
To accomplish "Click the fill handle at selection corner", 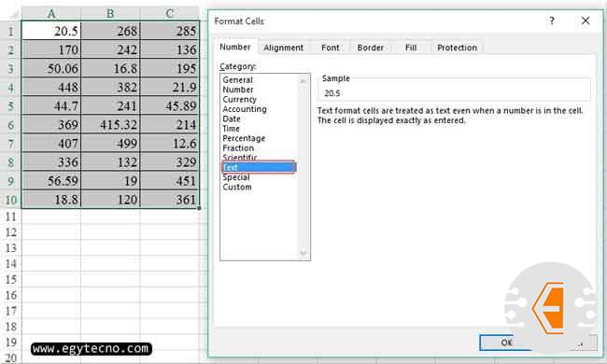I will tap(199, 208).
